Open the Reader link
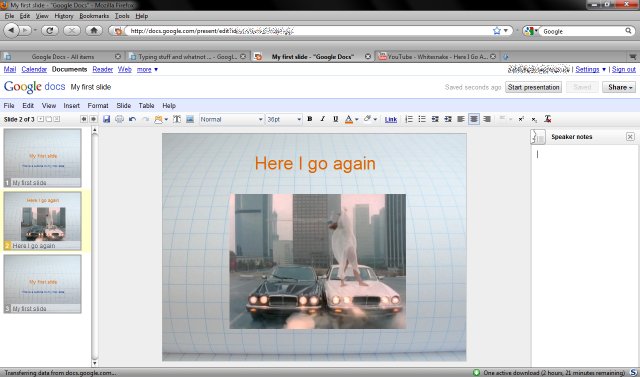The image size is (640, 377). [x=102, y=69]
